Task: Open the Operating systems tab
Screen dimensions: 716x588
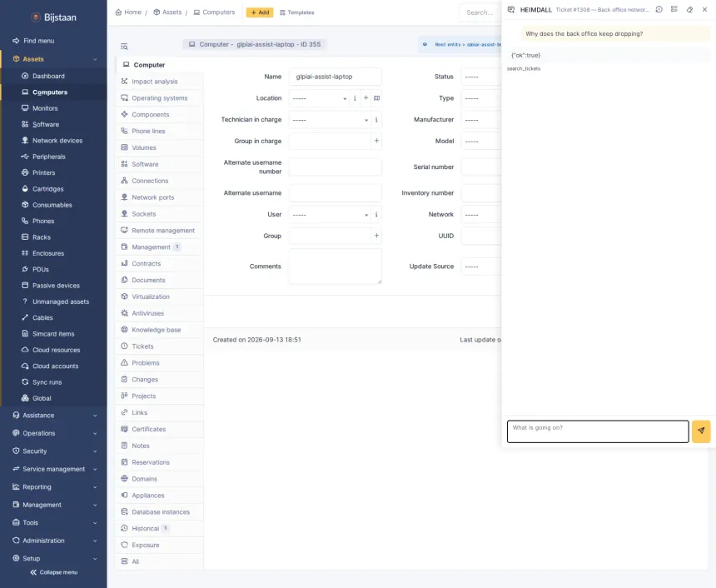Action: click(x=159, y=97)
